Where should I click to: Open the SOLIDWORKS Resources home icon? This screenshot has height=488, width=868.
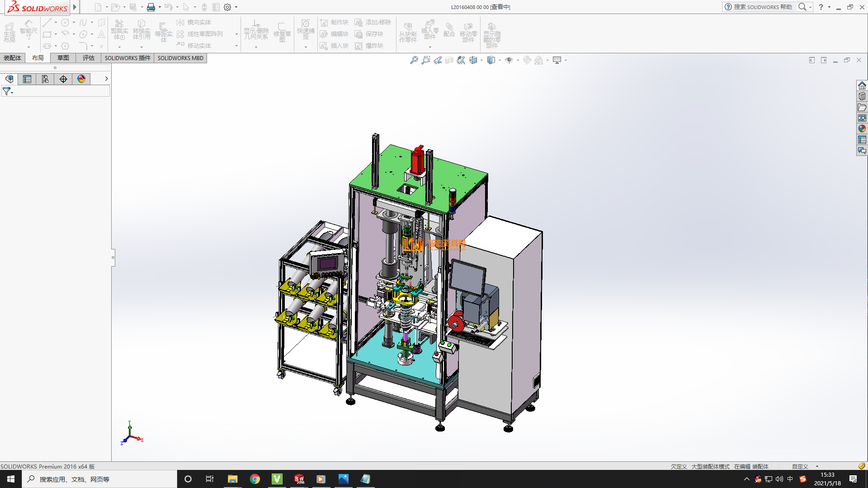862,85
